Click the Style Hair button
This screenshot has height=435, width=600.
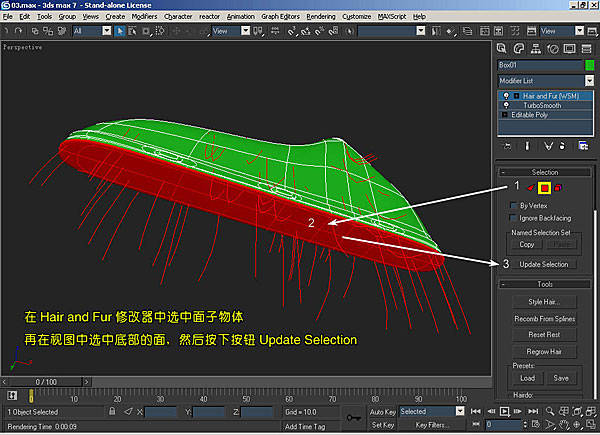pos(544,301)
